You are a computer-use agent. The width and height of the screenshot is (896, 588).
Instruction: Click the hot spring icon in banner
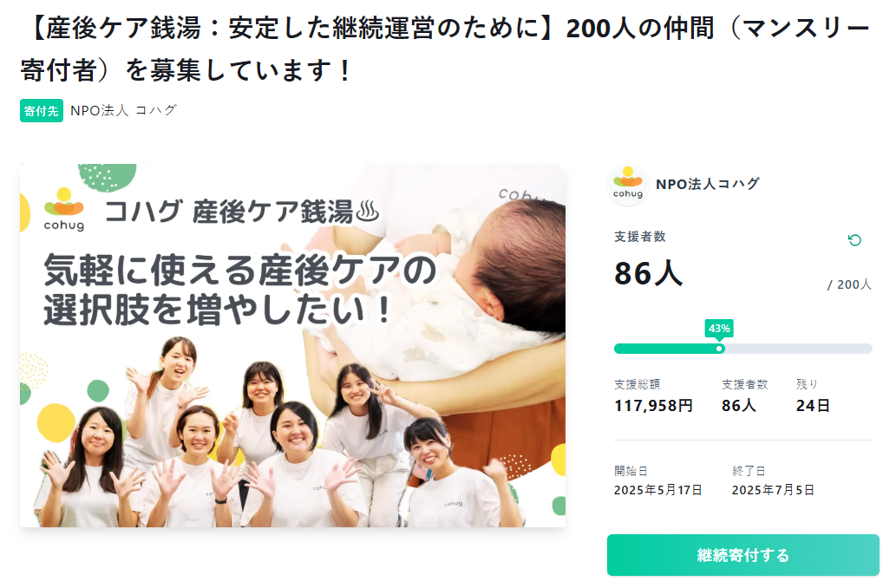(367, 211)
